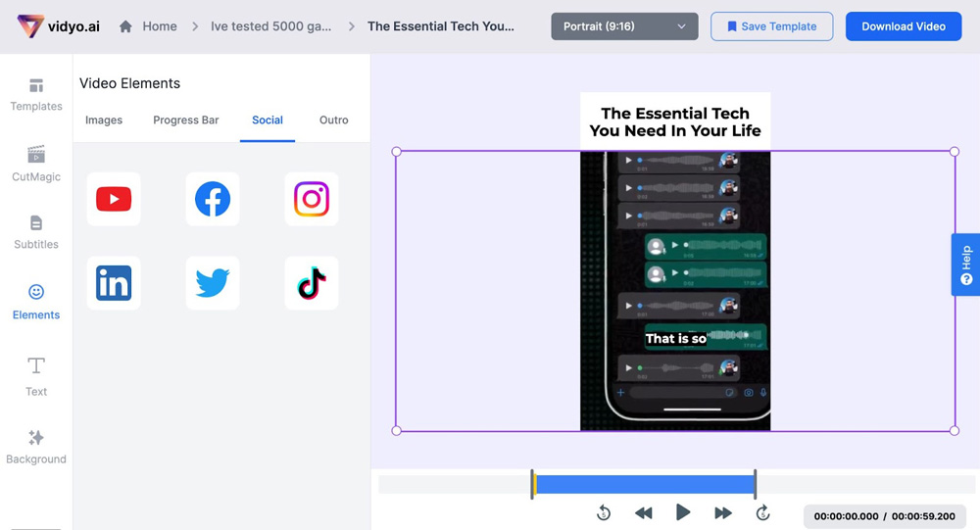Click the top-right selection handle of canvas

tap(955, 151)
